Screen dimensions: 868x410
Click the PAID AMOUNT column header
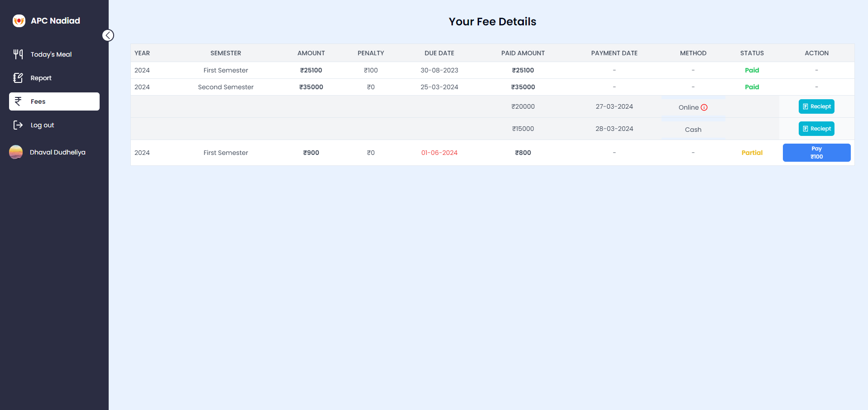pos(523,53)
